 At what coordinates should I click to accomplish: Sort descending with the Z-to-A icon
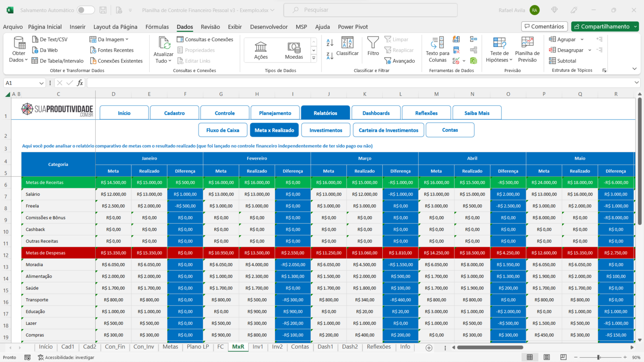[x=330, y=56]
